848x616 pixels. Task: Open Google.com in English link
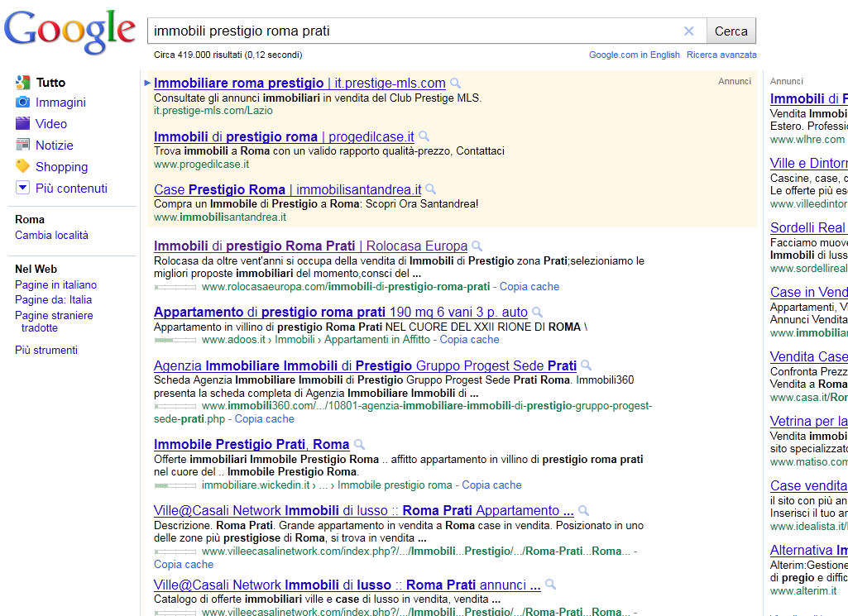click(635, 55)
